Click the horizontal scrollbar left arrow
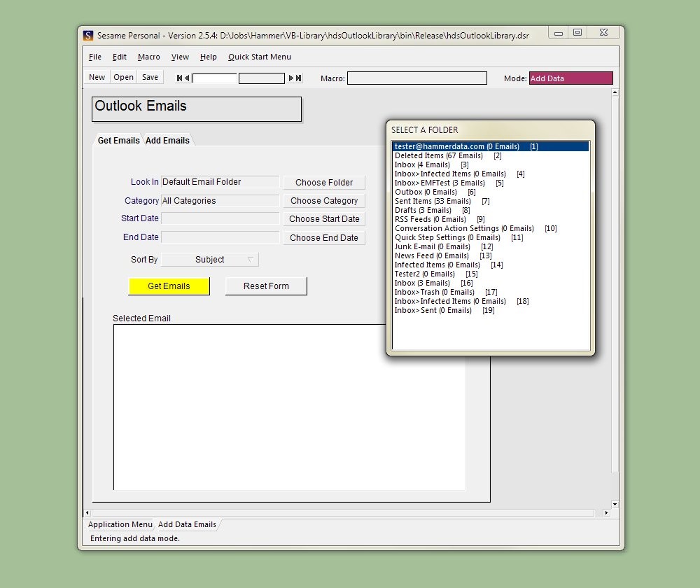Viewport: 700px width, 588px height. click(87, 513)
